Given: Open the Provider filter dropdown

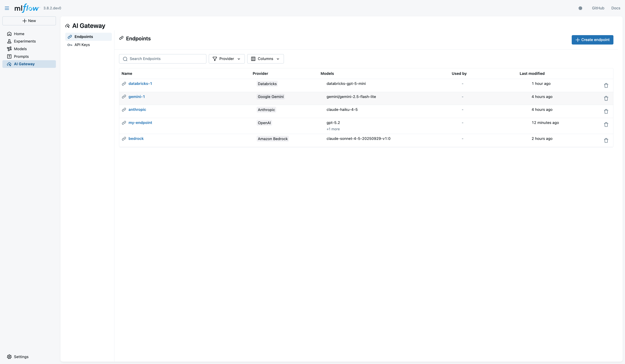Looking at the screenshot, I should [x=226, y=59].
